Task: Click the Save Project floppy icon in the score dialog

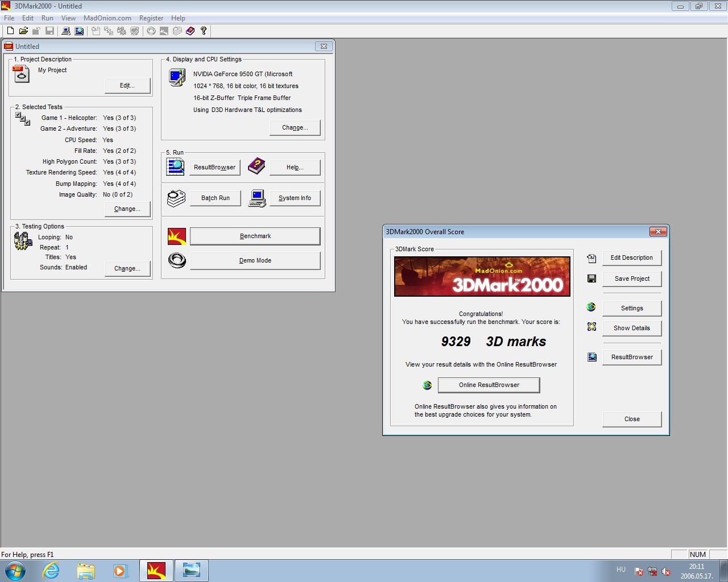Action: click(x=591, y=278)
